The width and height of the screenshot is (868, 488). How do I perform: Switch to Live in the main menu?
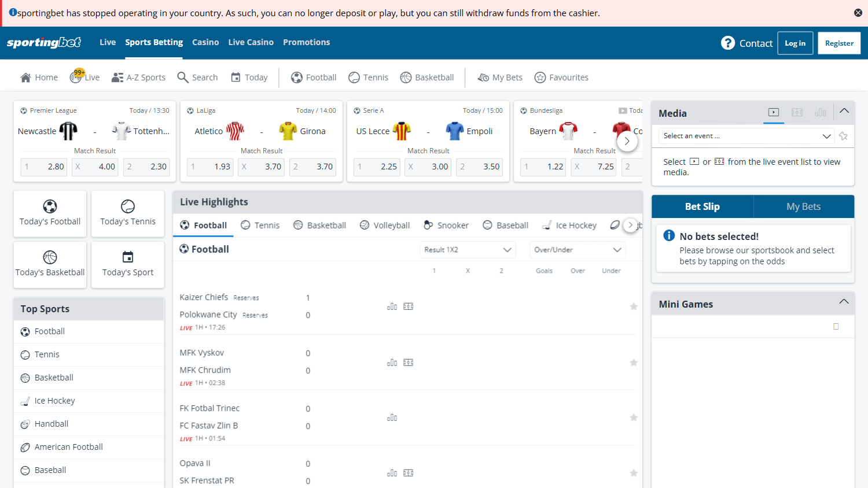coord(108,42)
